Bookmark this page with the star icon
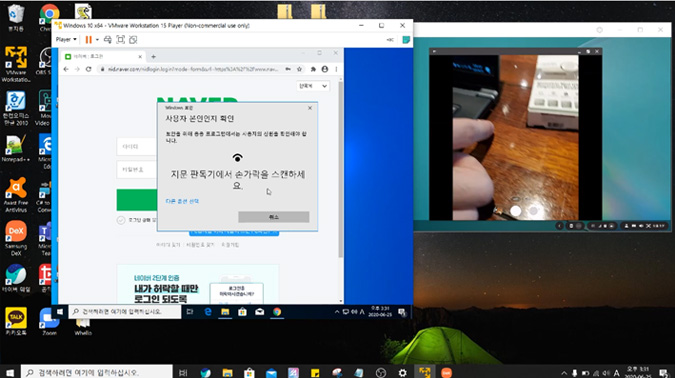This screenshot has height=378, width=675. pyautogui.click(x=299, y=69)
